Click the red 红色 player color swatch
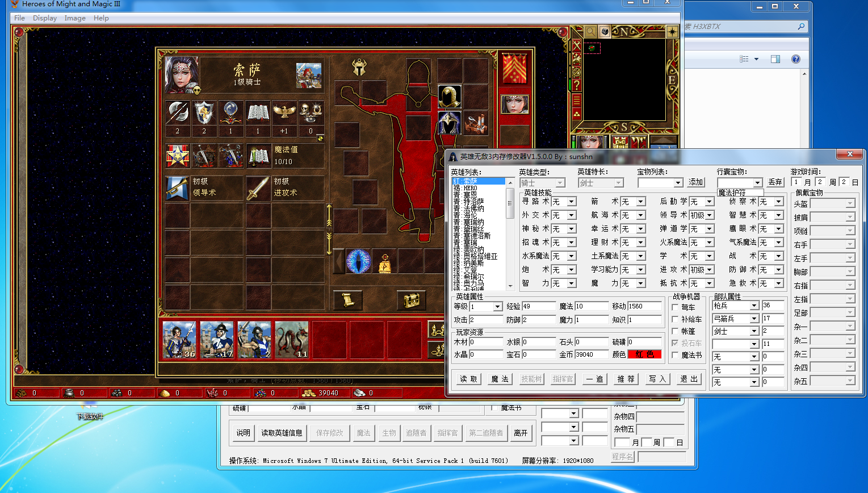This screenshot has height=493, width=868. [644, 354]
